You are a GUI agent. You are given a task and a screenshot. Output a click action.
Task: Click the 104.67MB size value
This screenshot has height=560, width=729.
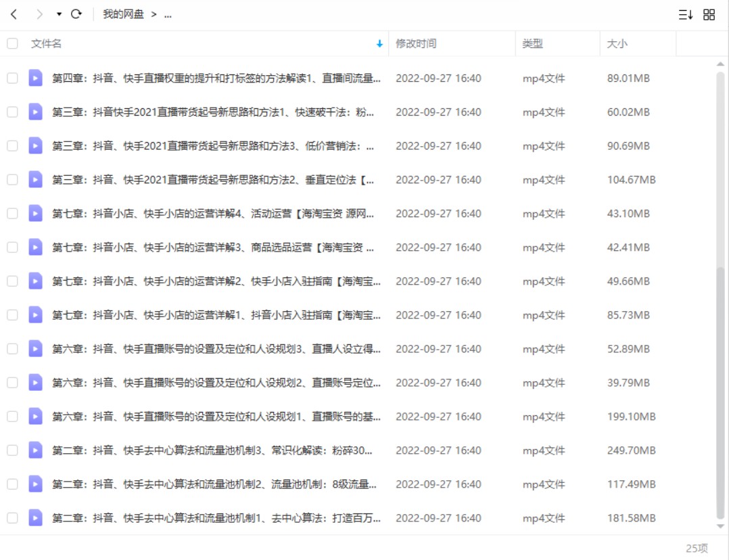(631, 180)
